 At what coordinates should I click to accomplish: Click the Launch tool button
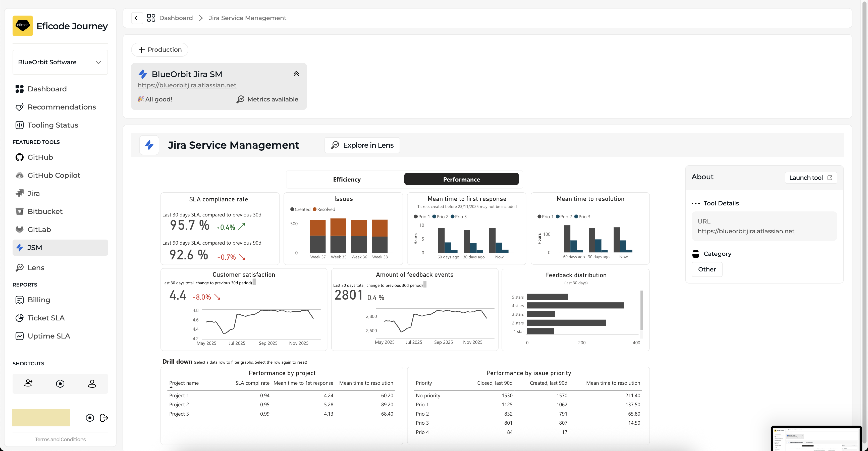coord(810,178)
